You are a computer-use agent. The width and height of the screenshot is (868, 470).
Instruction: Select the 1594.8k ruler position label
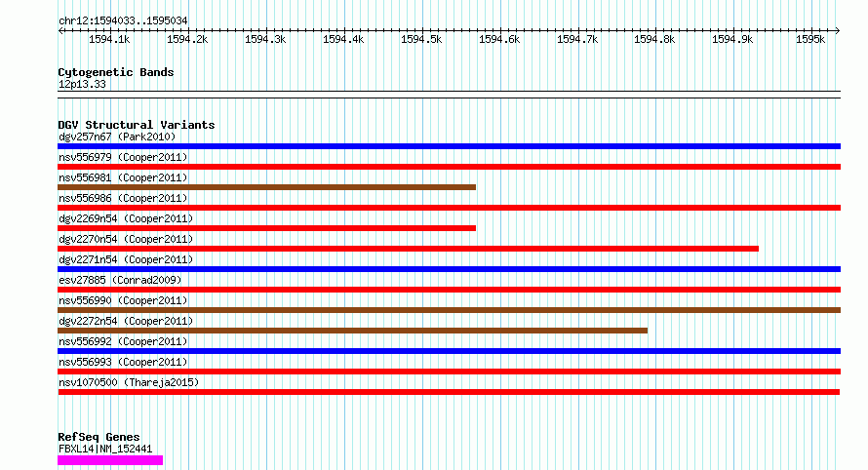(654, 39)
